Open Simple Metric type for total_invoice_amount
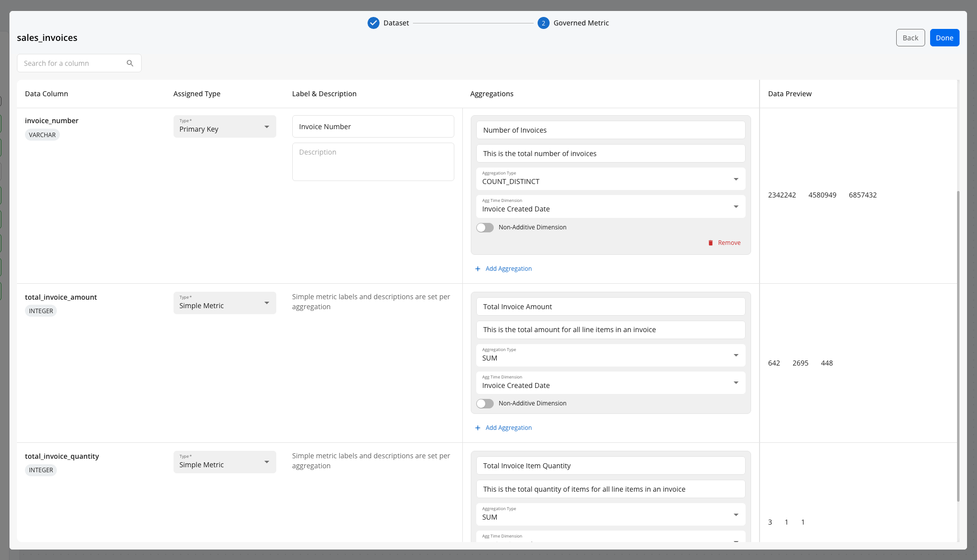Viewport: 977px width, 560px height. (x=224, y=303)
